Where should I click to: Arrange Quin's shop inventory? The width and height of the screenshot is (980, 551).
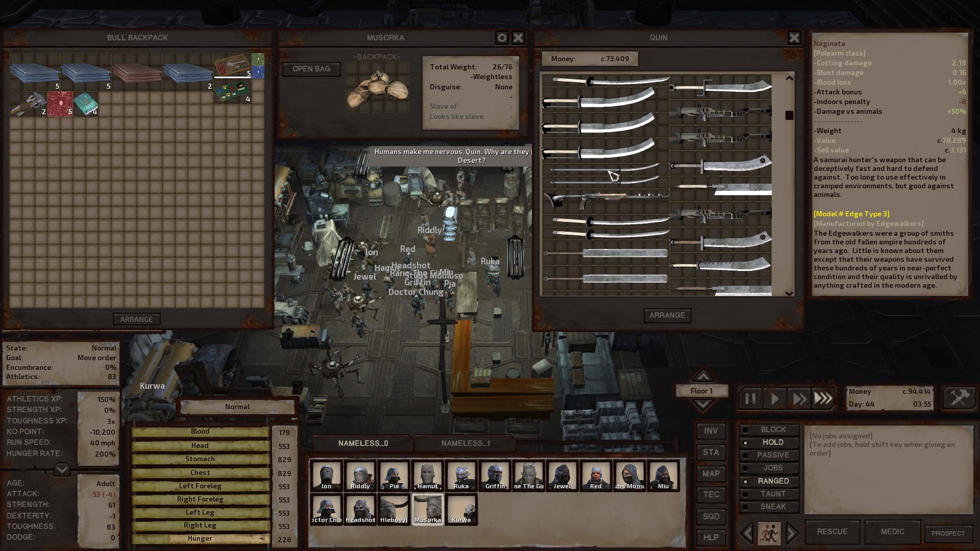coord(667,315)
